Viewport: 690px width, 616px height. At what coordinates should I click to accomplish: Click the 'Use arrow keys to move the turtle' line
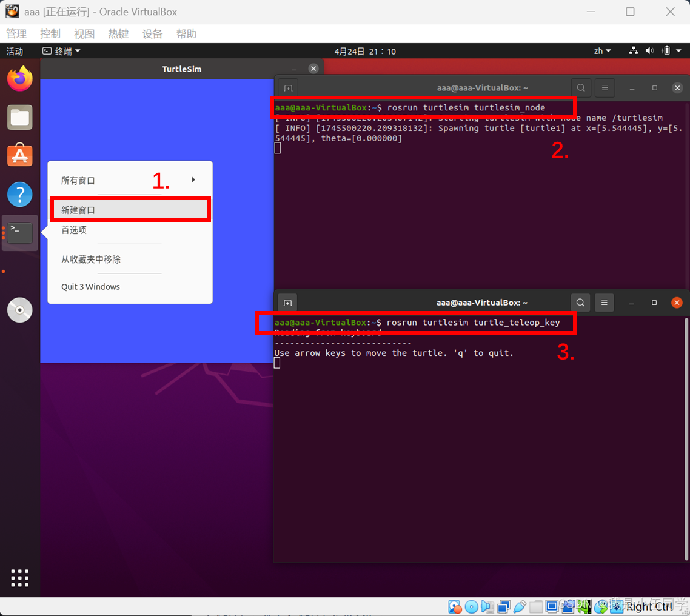pos(394,353)
